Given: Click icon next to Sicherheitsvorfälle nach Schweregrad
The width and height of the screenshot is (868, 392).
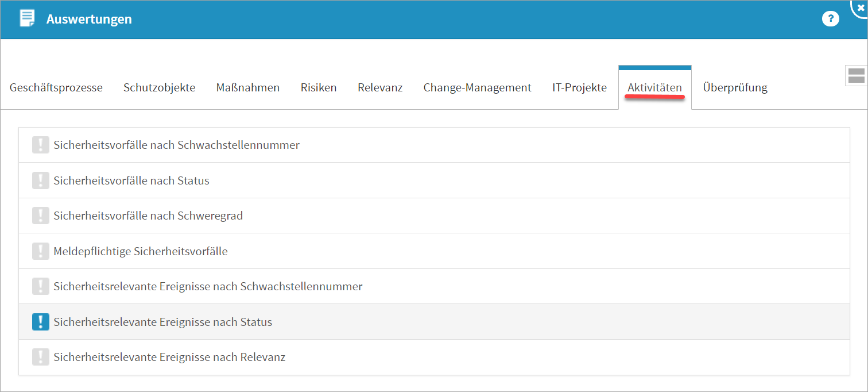Looking at the screenshot, I should (x=41, y=216).
